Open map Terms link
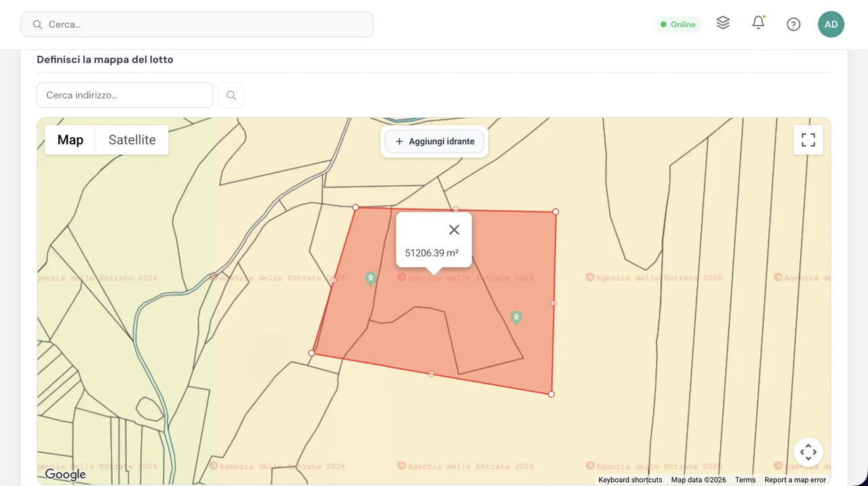 (745, 480)
